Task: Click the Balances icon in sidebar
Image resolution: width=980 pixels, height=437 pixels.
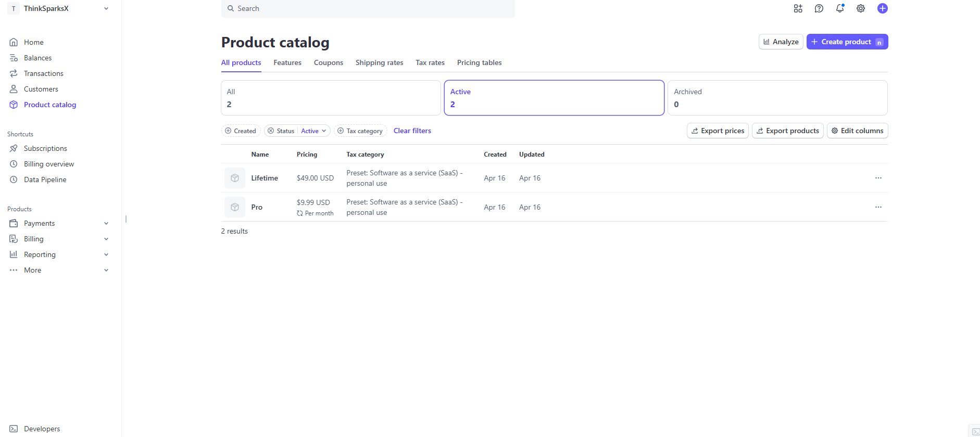Action: tap(14, 58)
